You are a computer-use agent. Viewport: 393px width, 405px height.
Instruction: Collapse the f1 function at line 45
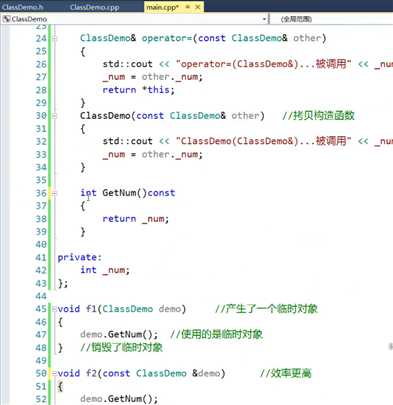click(55, 309)
